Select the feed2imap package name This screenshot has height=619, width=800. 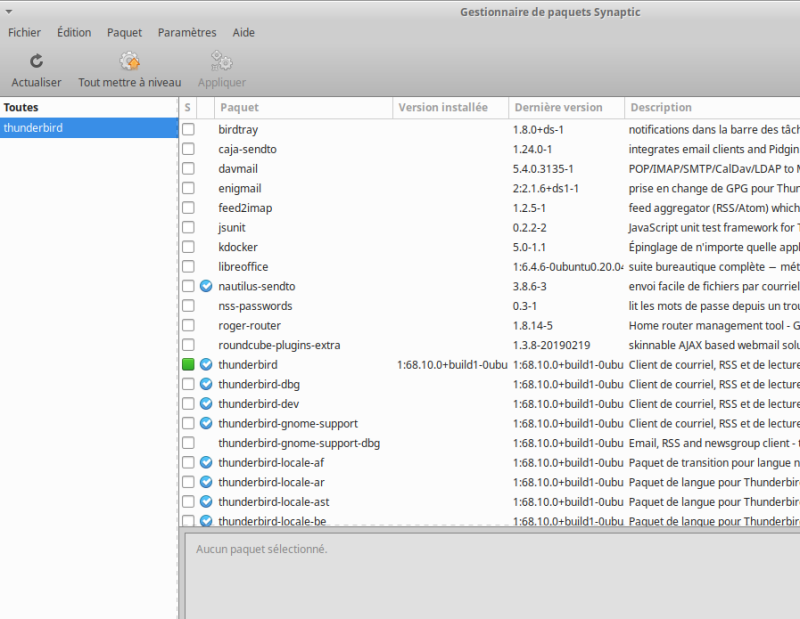(x=245, y=208)
